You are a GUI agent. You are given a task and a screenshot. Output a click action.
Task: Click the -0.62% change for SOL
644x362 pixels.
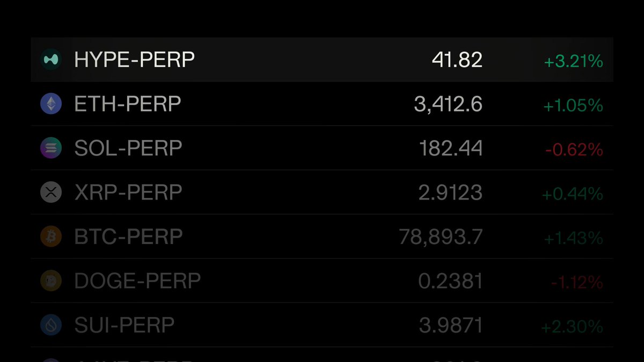pos(574,150)
